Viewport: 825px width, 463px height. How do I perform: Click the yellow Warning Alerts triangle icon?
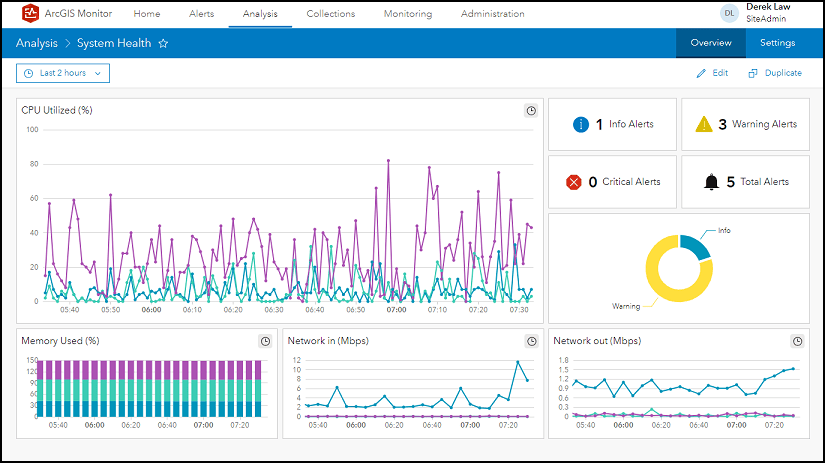point(704,124)
